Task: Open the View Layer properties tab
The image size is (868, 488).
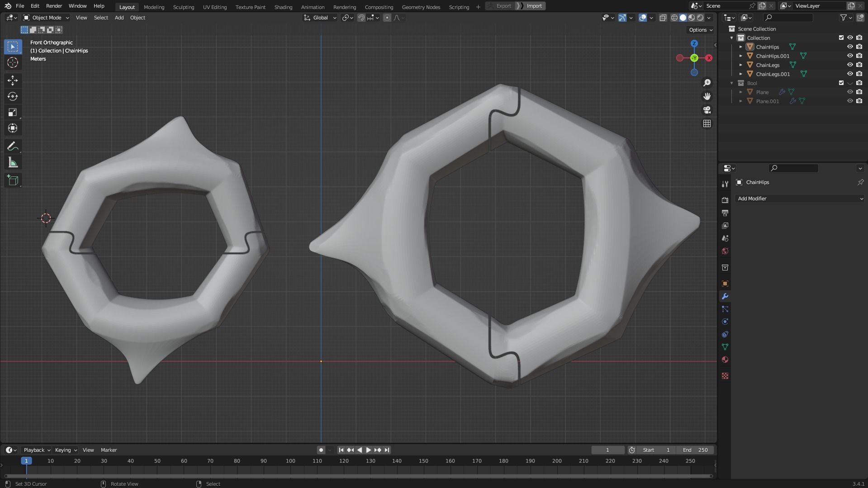Action: click(x=725, y=226)
